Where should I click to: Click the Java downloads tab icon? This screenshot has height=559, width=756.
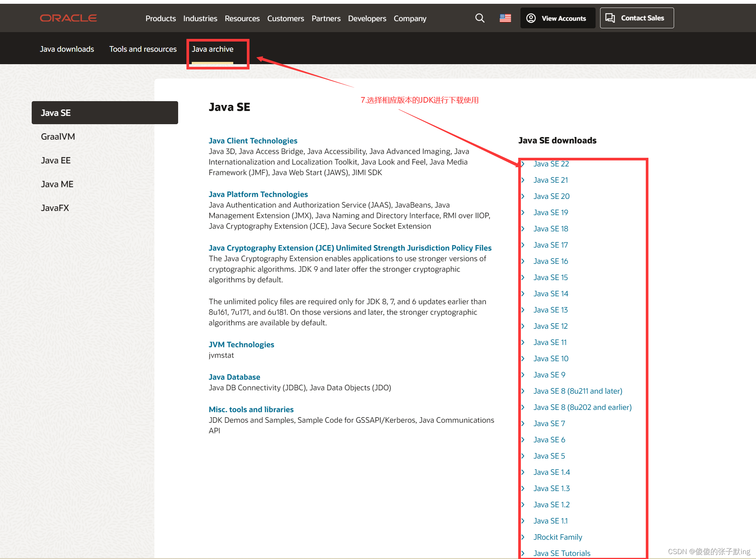point(67,49)
